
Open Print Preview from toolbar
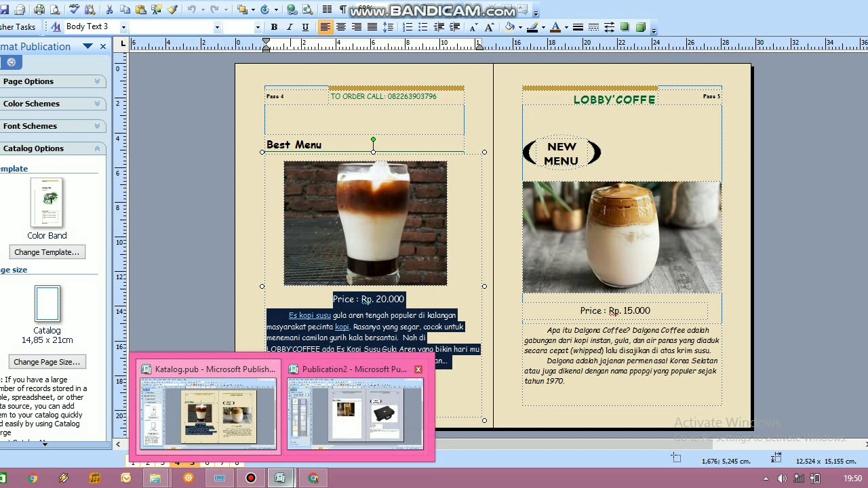54,9
